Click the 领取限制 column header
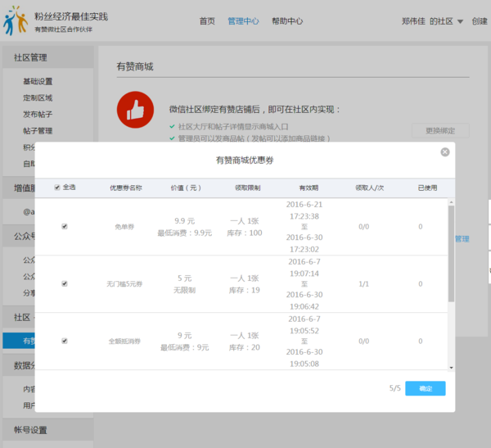This screenshot has height=448, width=491. pos(247,188)
